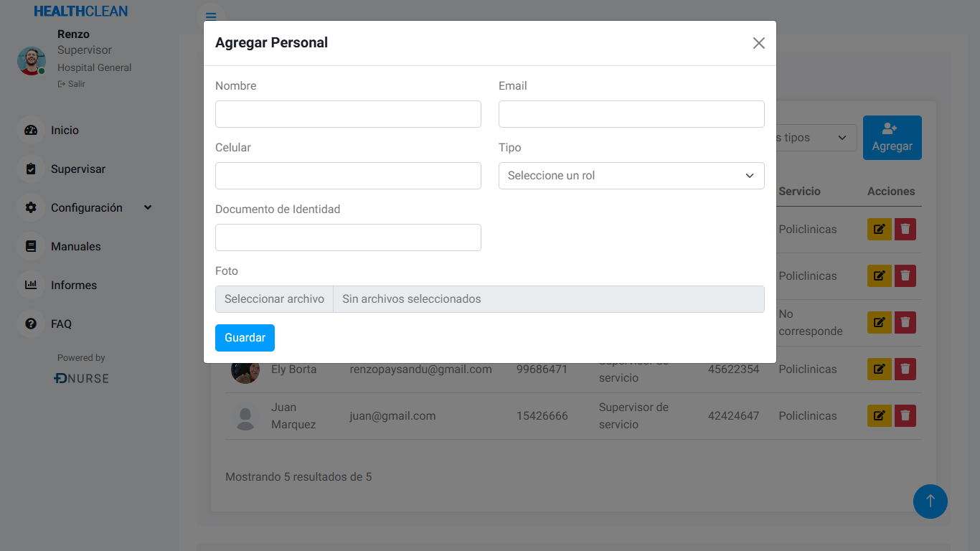Click 'Seleccionar archivo' to choose a photo
This screenshot has width=980, height=551.
[x=274, y=299]
